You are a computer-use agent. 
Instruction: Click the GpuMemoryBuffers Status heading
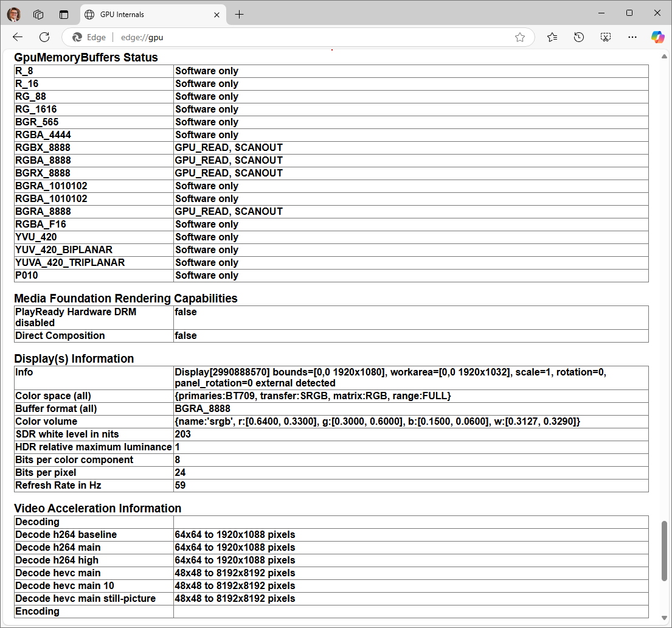point(86,57)
